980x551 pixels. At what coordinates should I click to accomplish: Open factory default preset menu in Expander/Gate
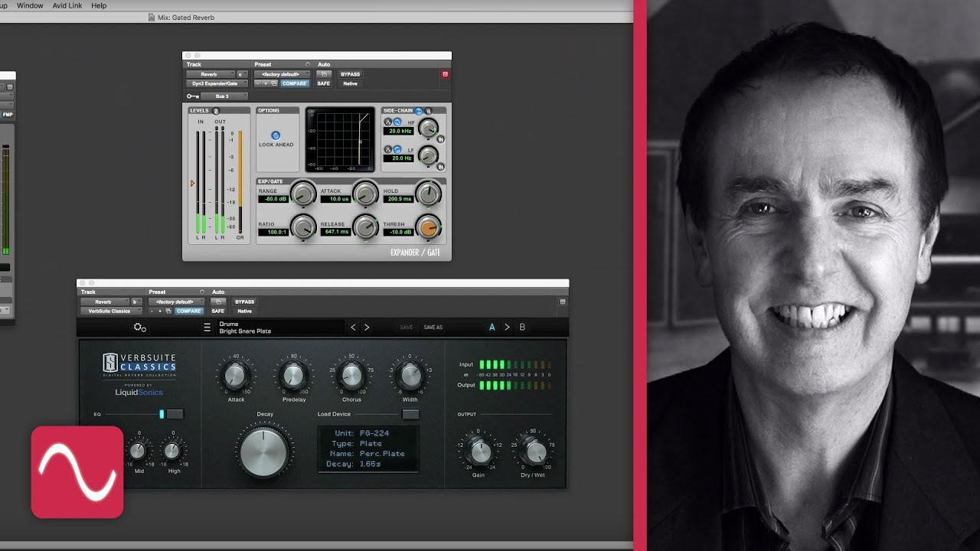[282, 74]
